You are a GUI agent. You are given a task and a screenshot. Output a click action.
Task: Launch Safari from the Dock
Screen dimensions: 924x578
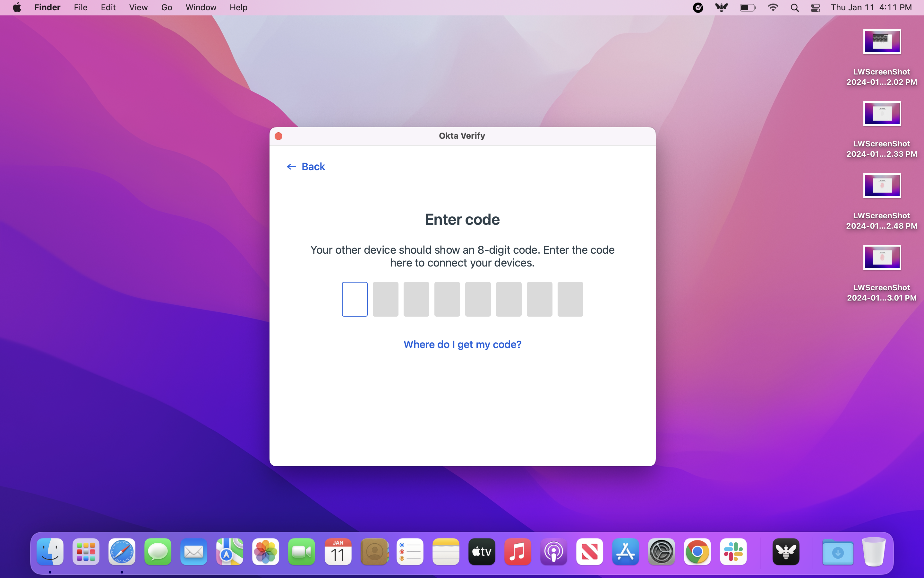(122, 552)
